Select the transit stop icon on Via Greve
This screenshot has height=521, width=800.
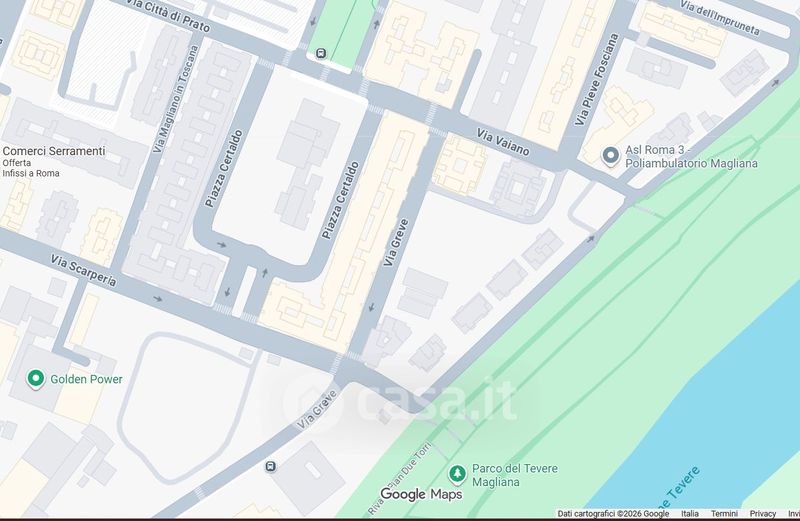coord(270,466)
